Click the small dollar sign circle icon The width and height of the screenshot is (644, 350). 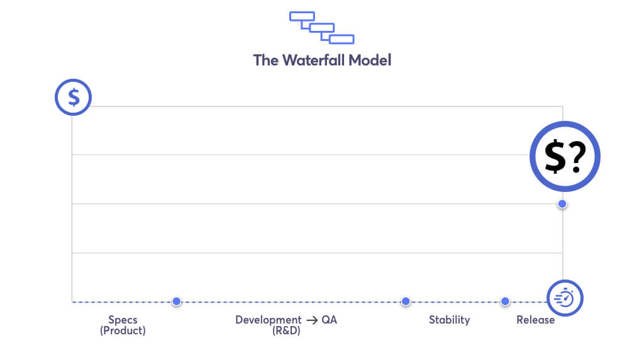click(73, 97)
